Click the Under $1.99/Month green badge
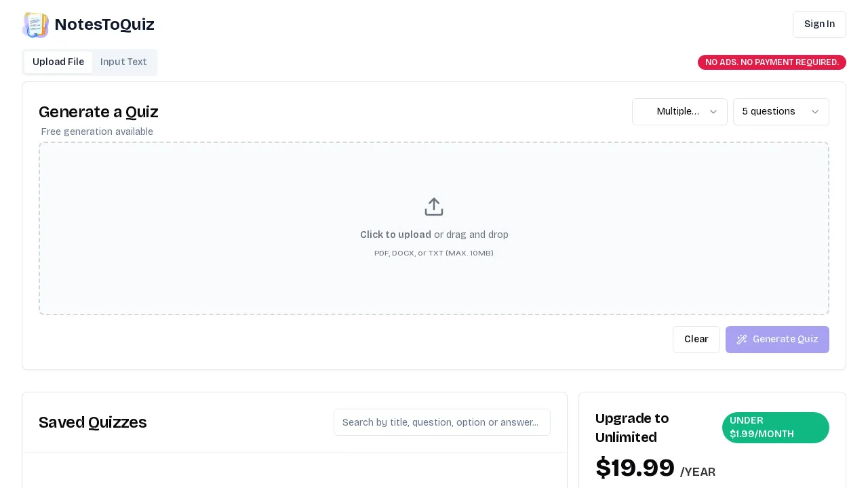Screen dimensions: 868x488 click(x=776, y=428)
